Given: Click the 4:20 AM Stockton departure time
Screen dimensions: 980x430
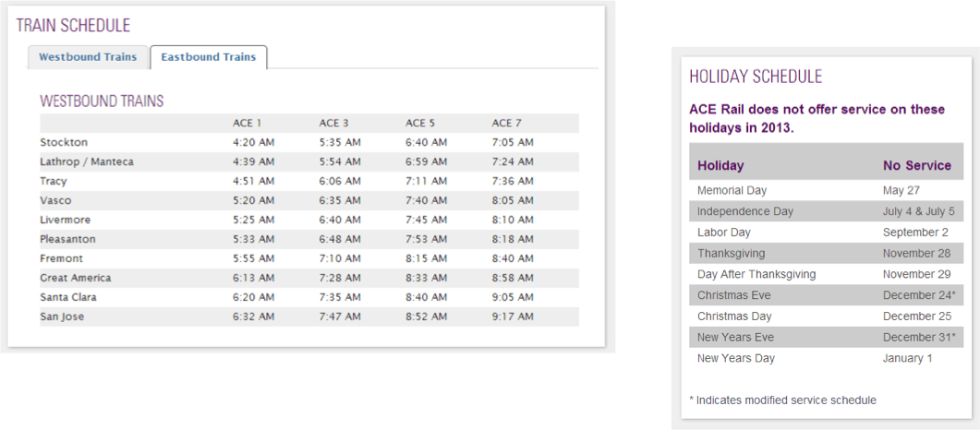Looking at the screenshot, I should point(253,142).
